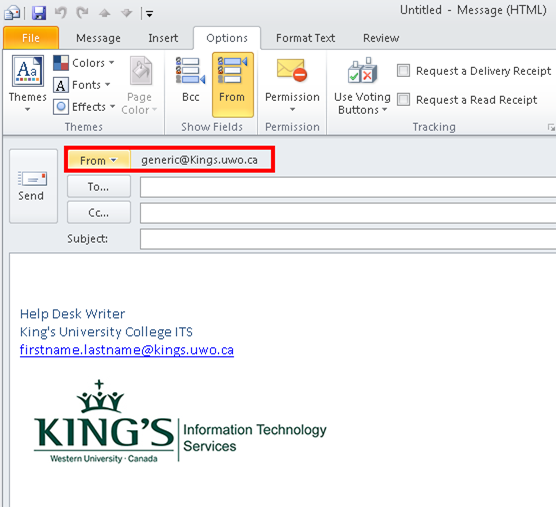The height and width of the screenshot is (507, 556).
Task: Open the firstname.lastname@kings.uwo.ca email link
Action: [127, 350]
